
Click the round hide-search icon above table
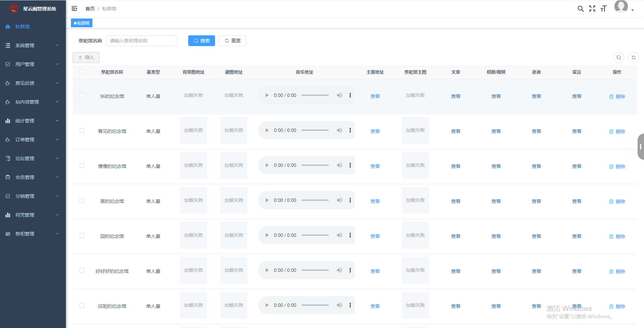(x=619, y=58)
